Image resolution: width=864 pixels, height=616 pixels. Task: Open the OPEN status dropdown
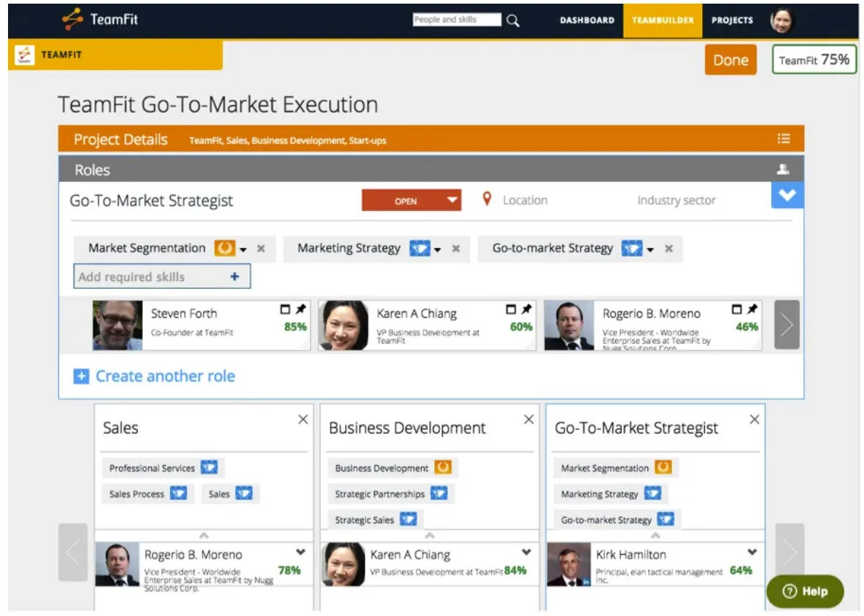(x=412, y=201)
